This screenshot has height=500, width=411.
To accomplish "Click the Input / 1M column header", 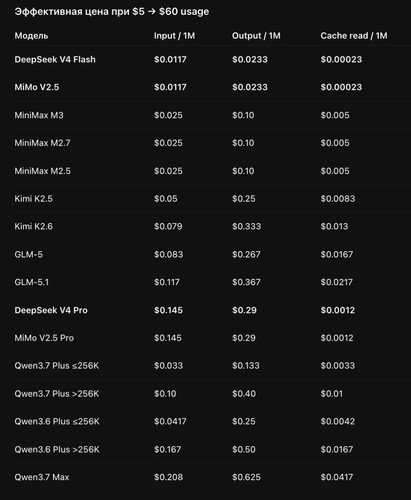I will coord(174,36).
